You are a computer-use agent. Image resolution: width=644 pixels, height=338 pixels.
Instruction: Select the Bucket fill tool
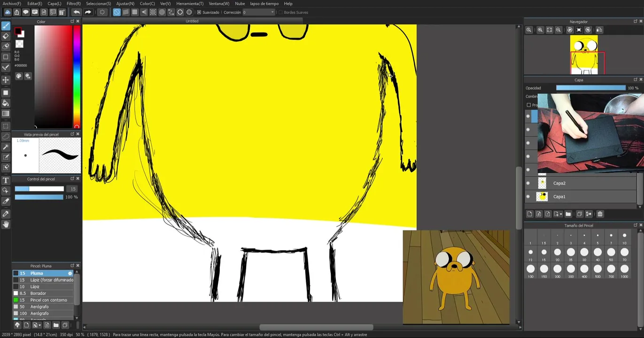click(6, 103)
